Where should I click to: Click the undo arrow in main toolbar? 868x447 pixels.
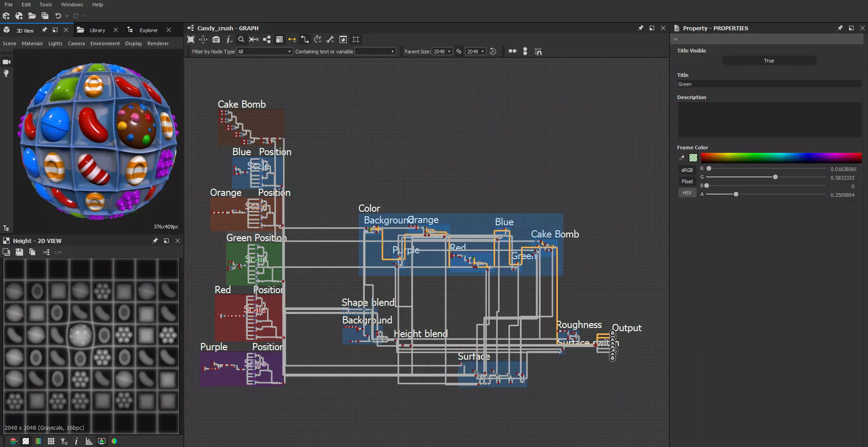58,16
